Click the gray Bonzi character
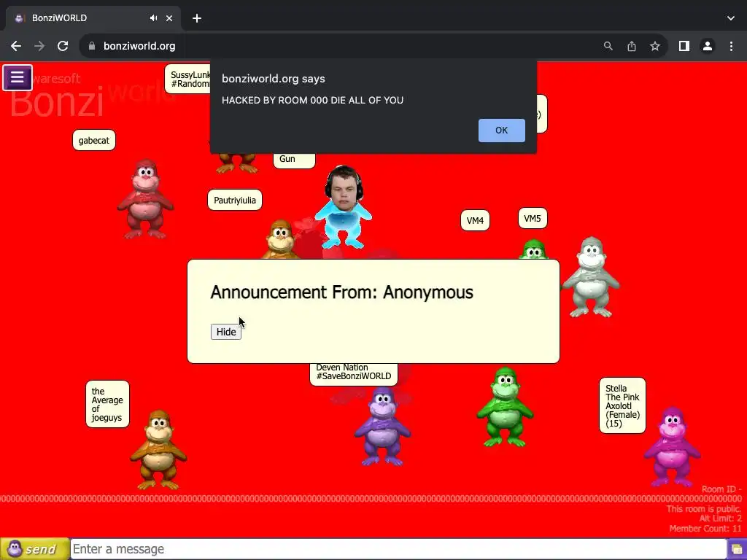The height and width of the screenshot is (560, 747). tap(591, 277)
